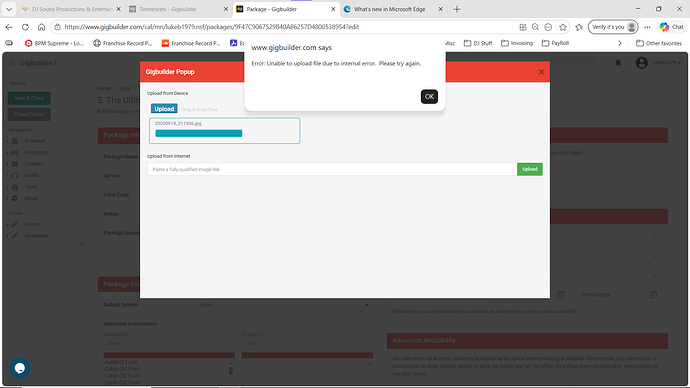Click the address bar URL
Image resolution: width=690 pixels, height=388 pixels.
tap(212, 27)
